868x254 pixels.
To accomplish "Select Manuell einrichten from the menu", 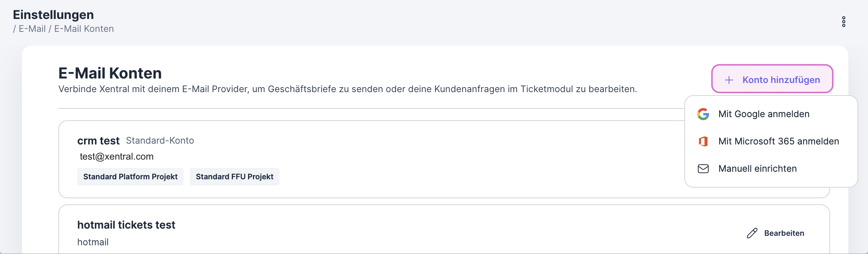I will (x=757, y=169).
